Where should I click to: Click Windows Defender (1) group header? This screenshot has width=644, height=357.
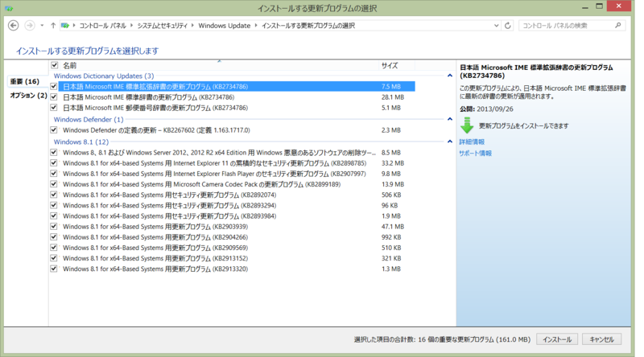(89, 120)
